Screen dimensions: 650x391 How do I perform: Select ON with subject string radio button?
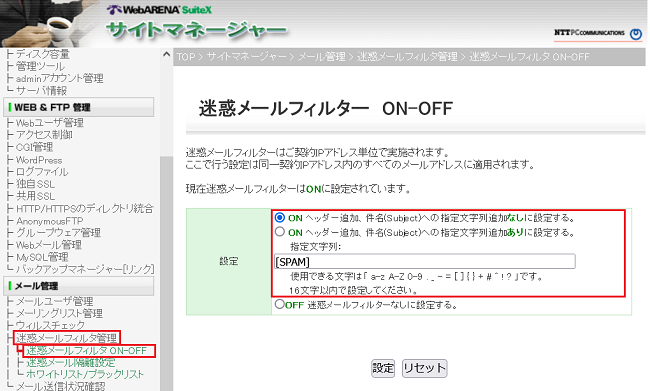point(280,232)
